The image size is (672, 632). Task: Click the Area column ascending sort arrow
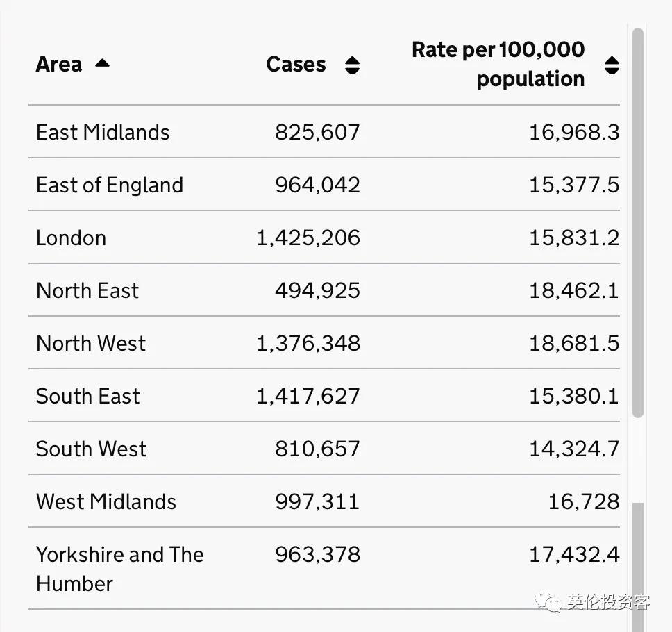click(x=102, y=63)
